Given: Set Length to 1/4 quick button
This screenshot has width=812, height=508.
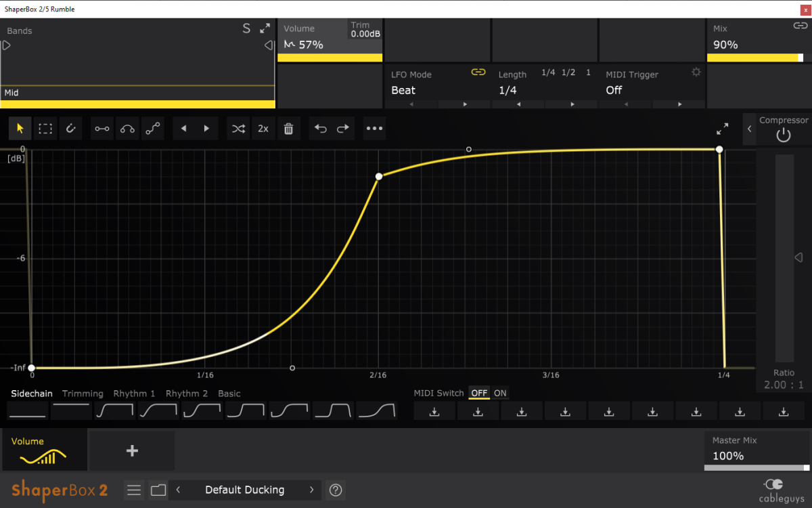Looking at the screenshot, I should coord(548,72).
